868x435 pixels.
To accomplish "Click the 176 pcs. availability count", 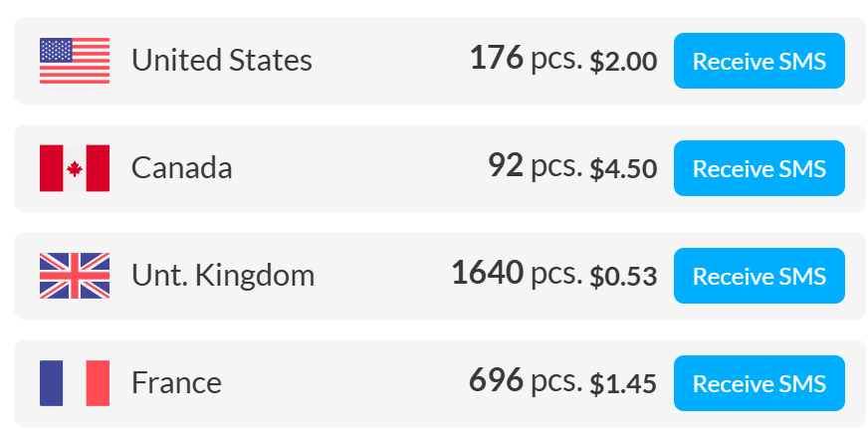I will click(x=526, y=58).
